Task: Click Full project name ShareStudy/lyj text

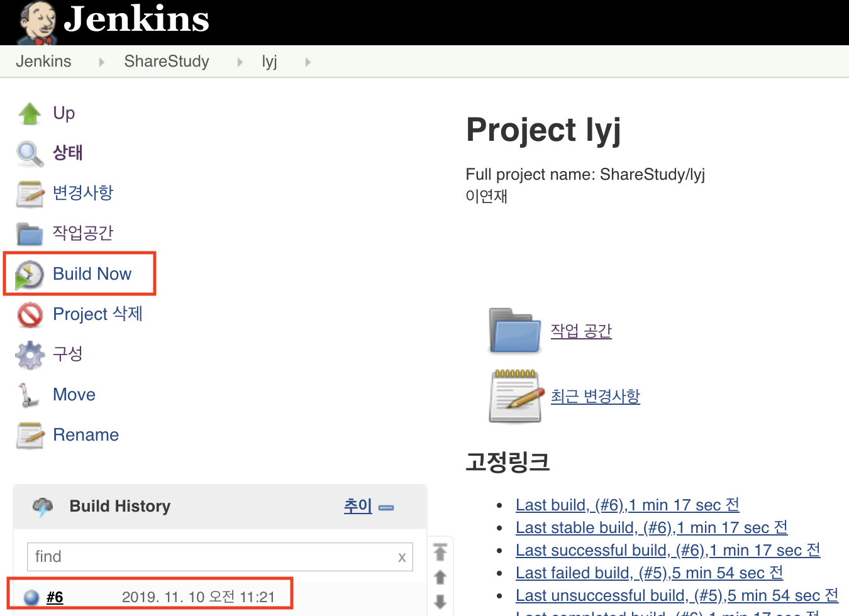Action: pos(585,174)
